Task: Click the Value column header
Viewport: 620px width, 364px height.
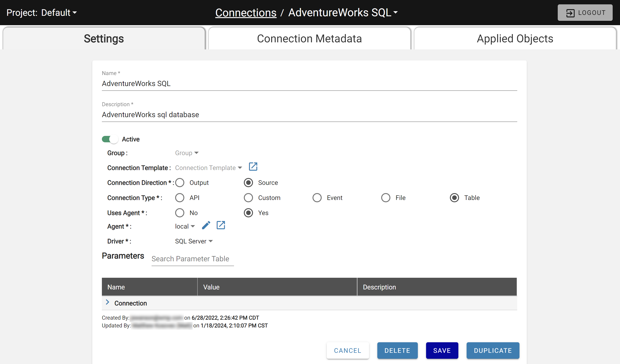Action: (277, 287)
